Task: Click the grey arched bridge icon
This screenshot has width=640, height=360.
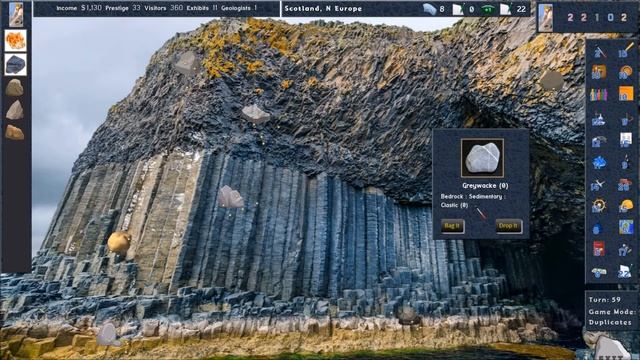Action: pyautogui.click(x=598, y=141)
